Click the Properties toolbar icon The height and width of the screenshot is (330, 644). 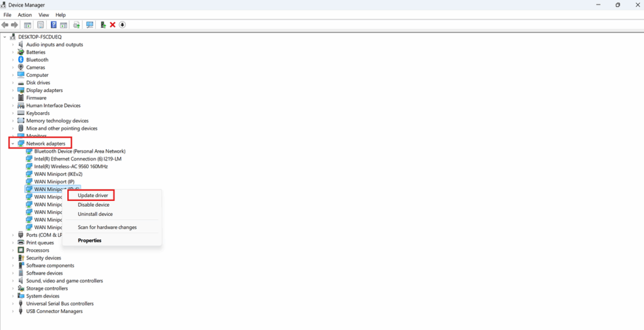click(x=41, y=25)
